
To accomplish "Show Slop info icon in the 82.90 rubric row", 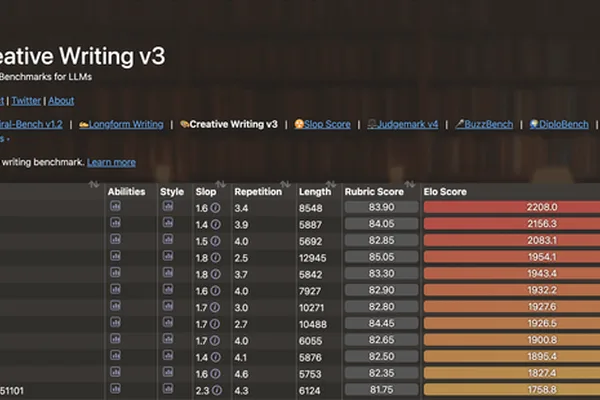I will coord(215,291).
